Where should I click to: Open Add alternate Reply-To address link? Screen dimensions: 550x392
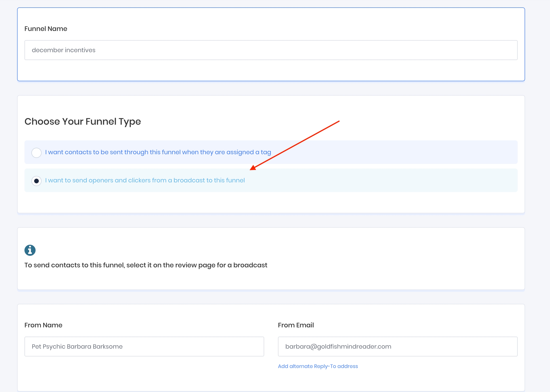tap(317, 366)
